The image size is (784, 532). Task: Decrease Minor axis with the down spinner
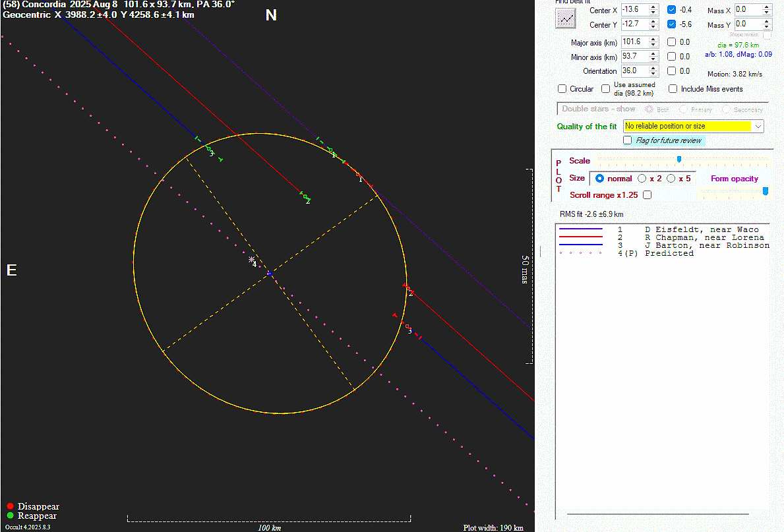coord(653,59)
